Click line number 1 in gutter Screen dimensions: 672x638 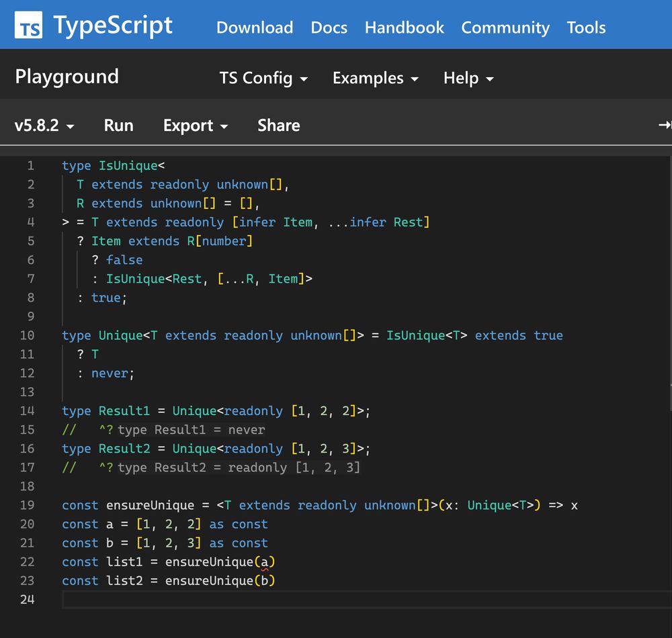pyautogui.click(x=30, y=165)
